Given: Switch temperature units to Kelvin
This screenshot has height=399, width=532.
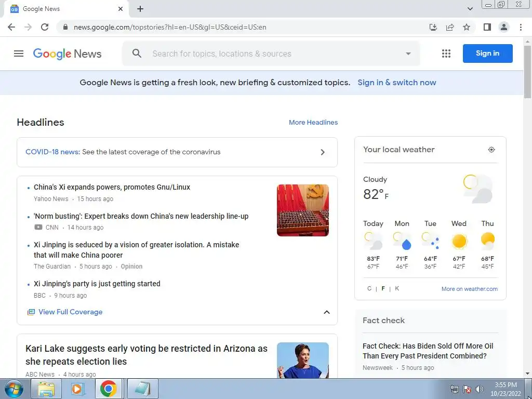Looking at the screenshot, I should [x=397, y=288].
